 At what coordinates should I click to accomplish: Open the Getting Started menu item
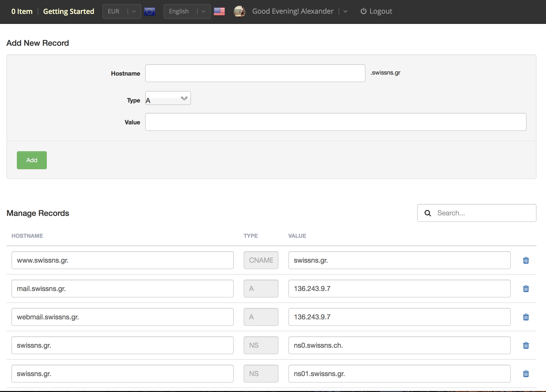[x=69, y=11]
